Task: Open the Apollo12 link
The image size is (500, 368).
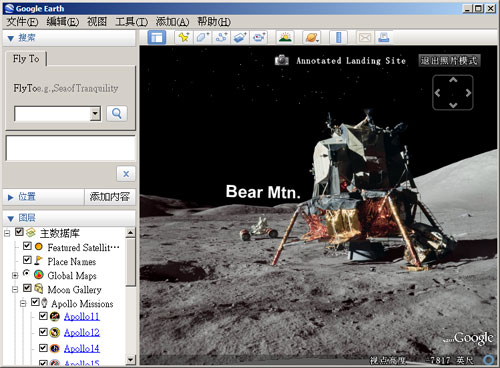Action: click(82, 332)
